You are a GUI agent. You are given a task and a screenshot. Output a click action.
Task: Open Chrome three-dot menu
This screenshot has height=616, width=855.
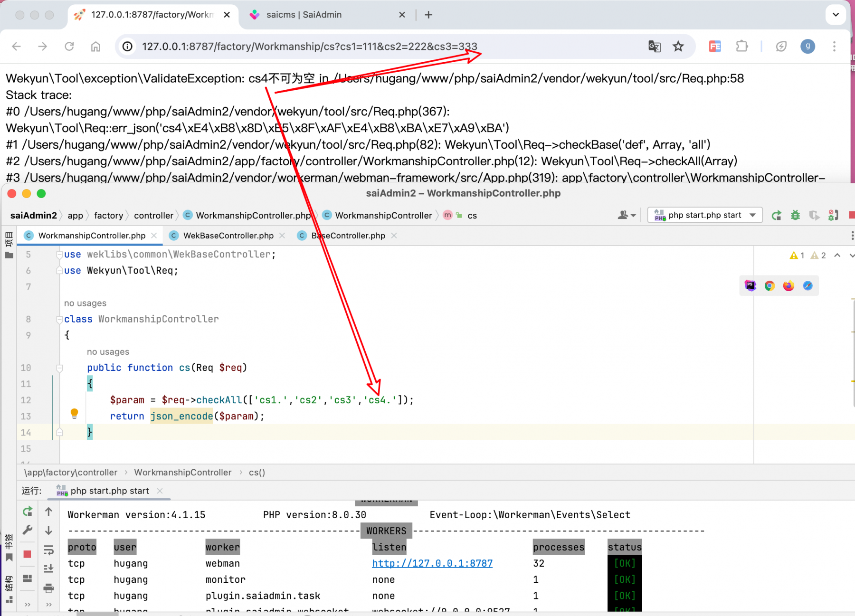point(834,46)
